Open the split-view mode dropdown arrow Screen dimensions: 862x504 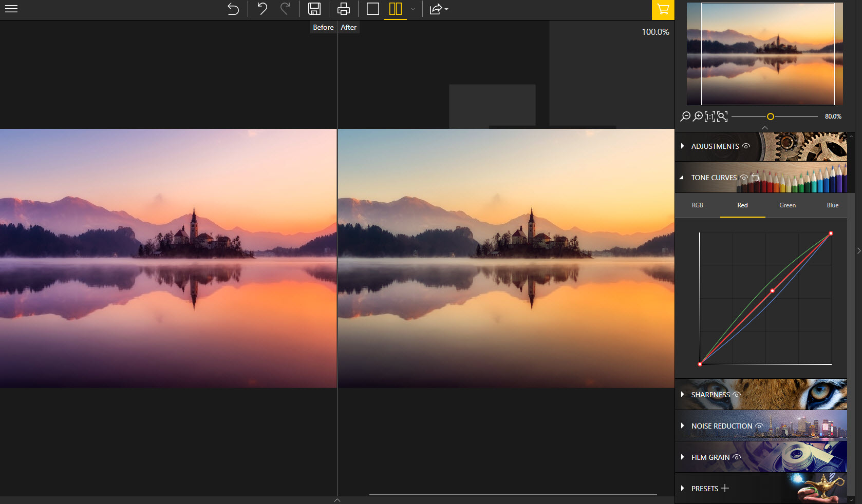(x=413, y=10)
